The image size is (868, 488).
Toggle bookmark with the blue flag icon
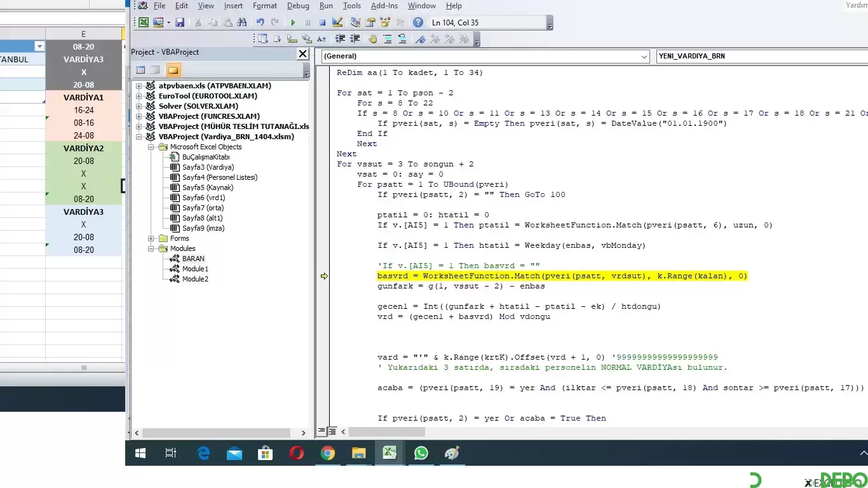(x=420, y=39)
